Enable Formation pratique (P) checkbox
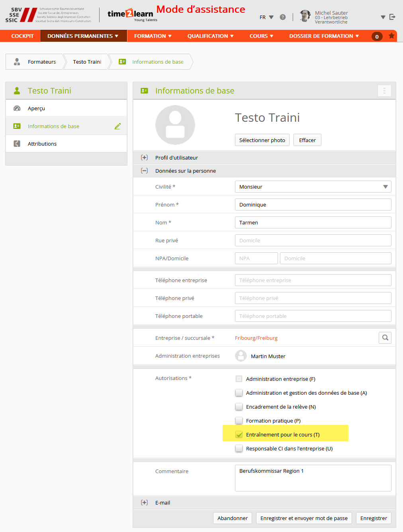Viewport: 403px width, 532px height. tap(239, 421)
